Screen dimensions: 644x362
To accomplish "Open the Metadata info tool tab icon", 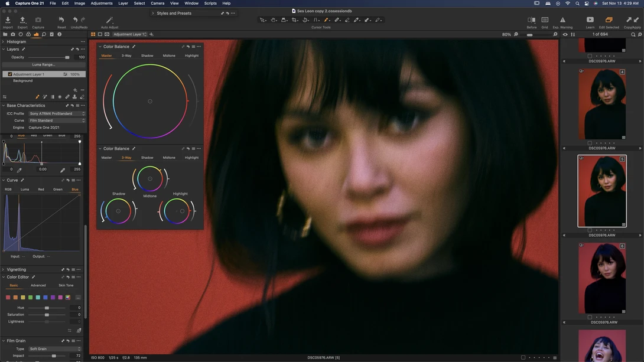I will [60, 34].
